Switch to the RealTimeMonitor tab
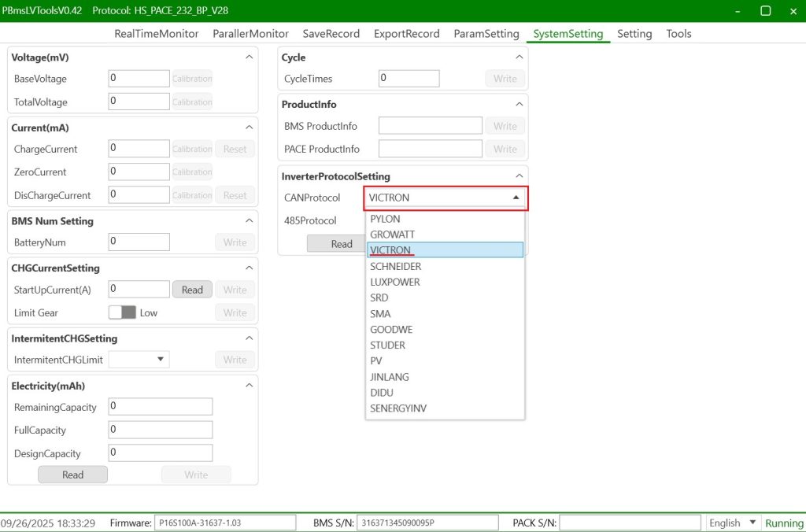 pyautogui.click(x=156, y=34)
